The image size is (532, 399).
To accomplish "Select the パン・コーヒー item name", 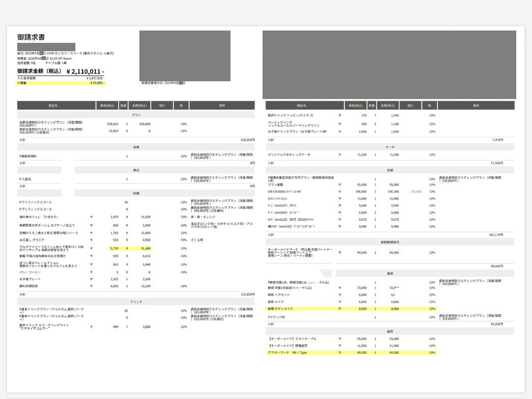I will click(x=30, y=272).
